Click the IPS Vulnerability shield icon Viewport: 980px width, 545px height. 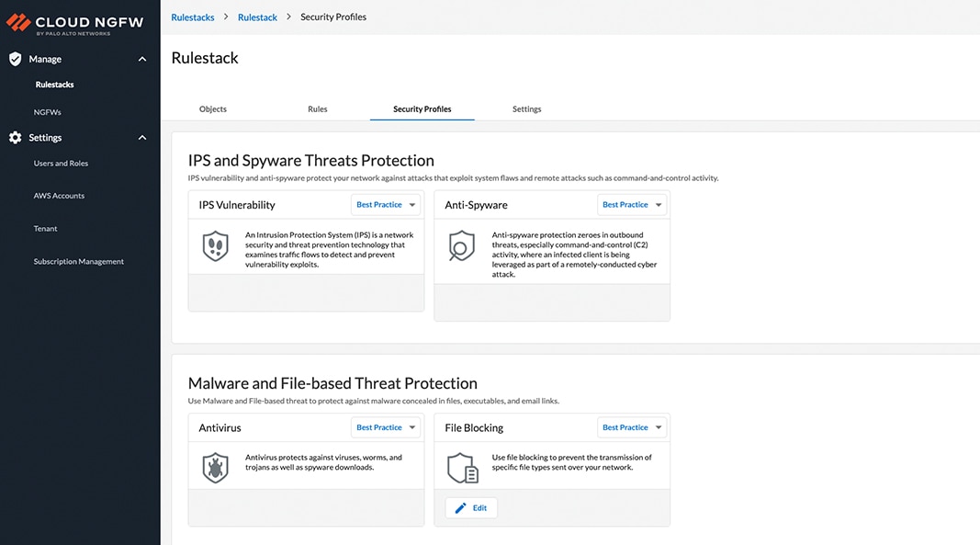[215, 245]
